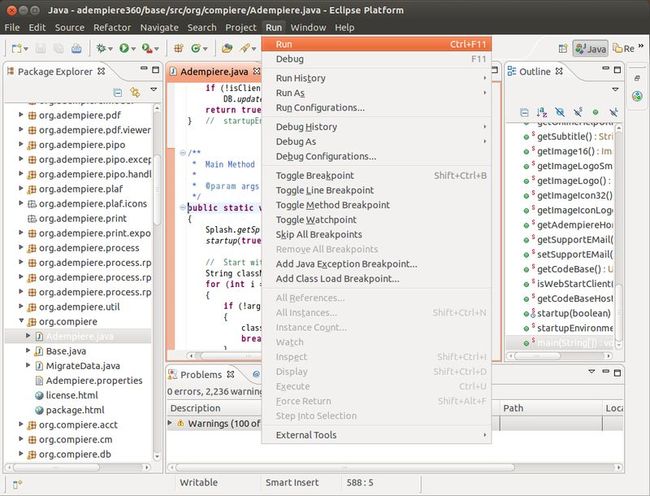The width and height of the screenshot is (650, 496).
Task: Open the Run History submenu
Action: pyautogui.click(x=376, y=78)
